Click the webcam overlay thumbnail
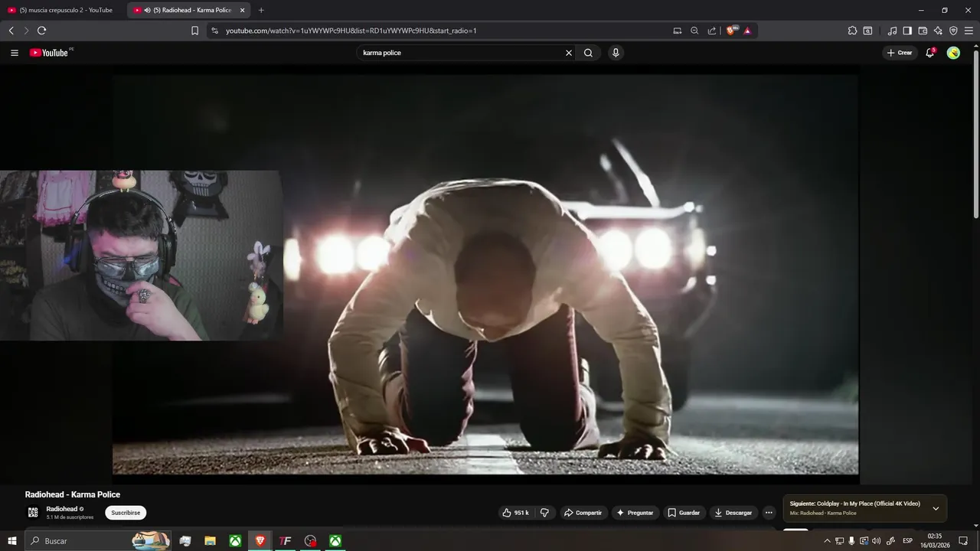980x551 pixels. [x=141, y=256]
